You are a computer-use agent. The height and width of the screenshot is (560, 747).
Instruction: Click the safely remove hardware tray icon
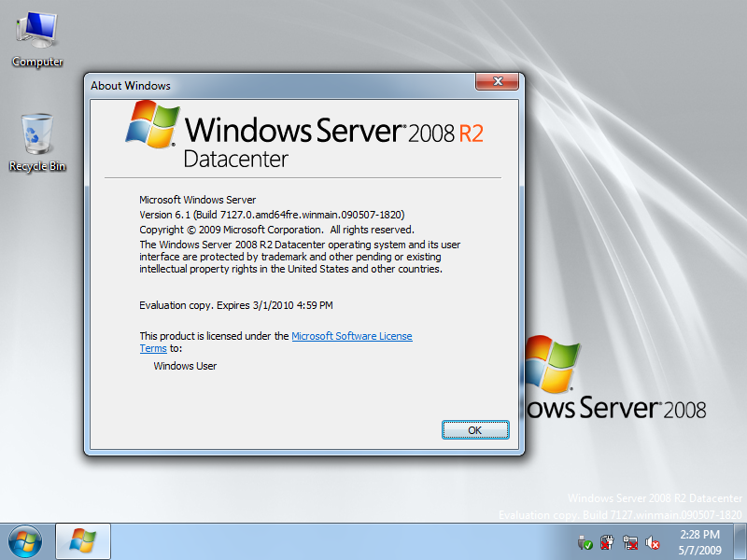click(585, 542)
